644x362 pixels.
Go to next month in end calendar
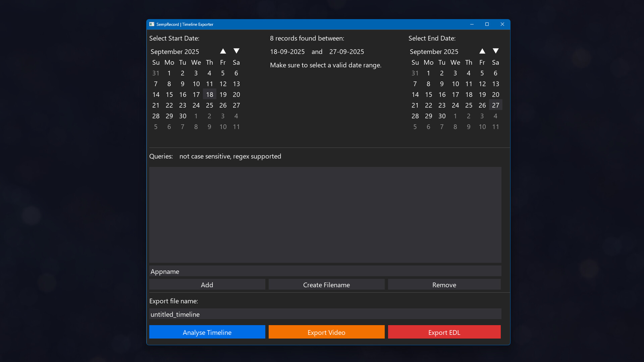coord(496,51)
